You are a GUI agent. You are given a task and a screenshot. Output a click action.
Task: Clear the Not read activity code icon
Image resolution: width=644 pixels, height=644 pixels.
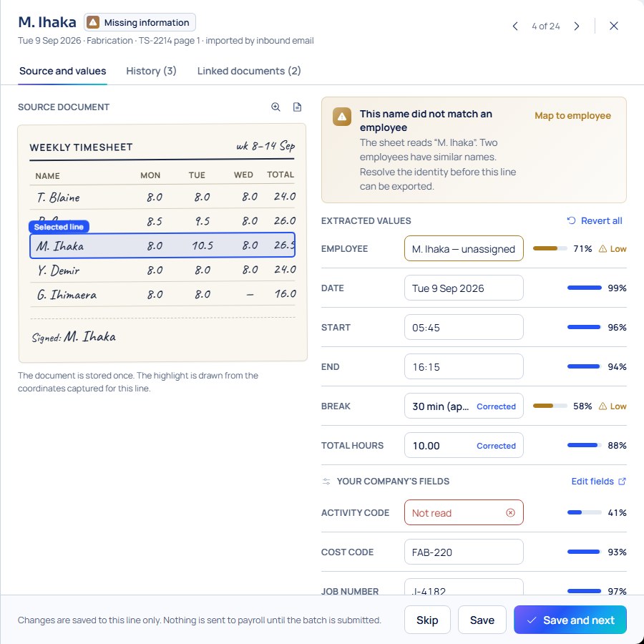510,512
